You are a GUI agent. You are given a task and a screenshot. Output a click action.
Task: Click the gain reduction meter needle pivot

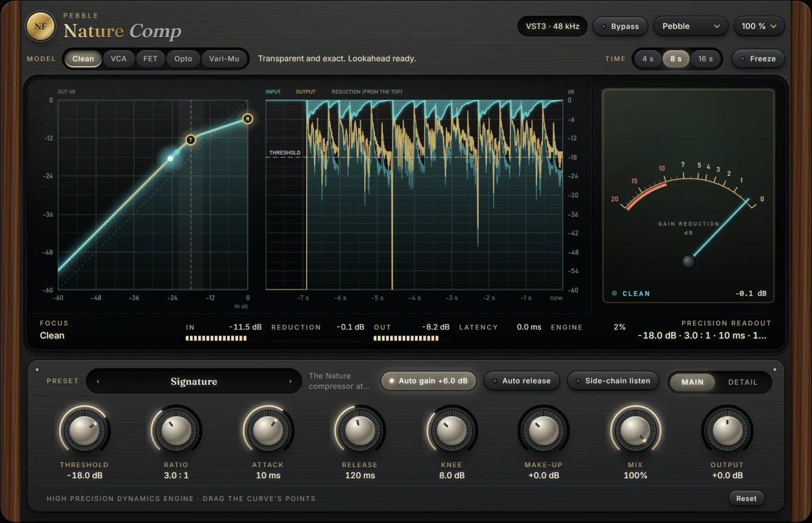688,261
